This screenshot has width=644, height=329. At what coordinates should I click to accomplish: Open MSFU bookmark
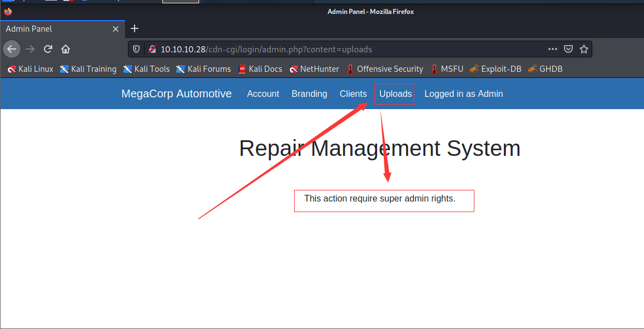(447, 69)
